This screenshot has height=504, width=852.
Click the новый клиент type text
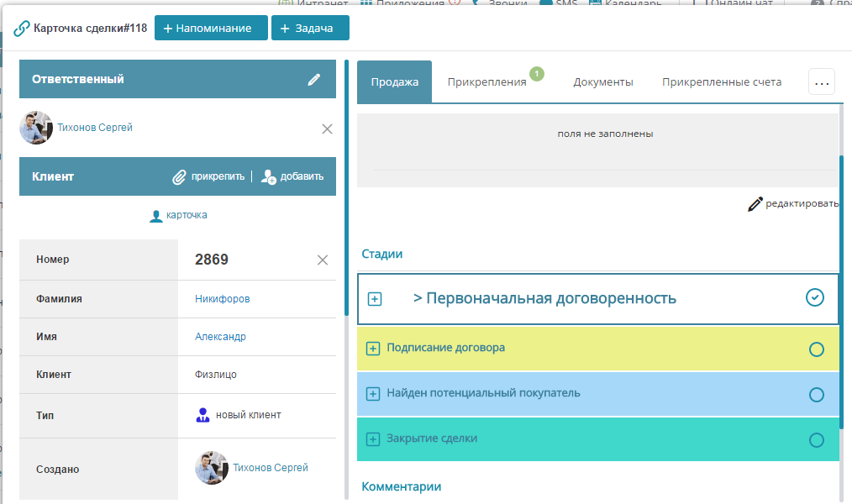[x=249, y=415]
